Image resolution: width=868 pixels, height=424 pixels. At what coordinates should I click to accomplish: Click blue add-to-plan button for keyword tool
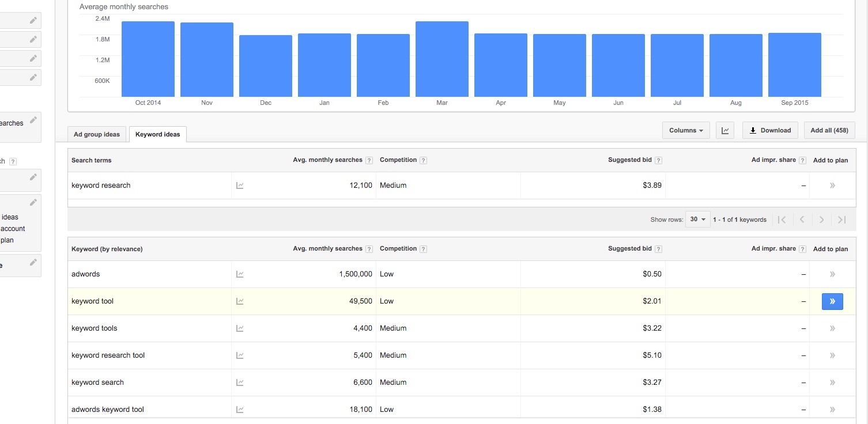point(832,301)
